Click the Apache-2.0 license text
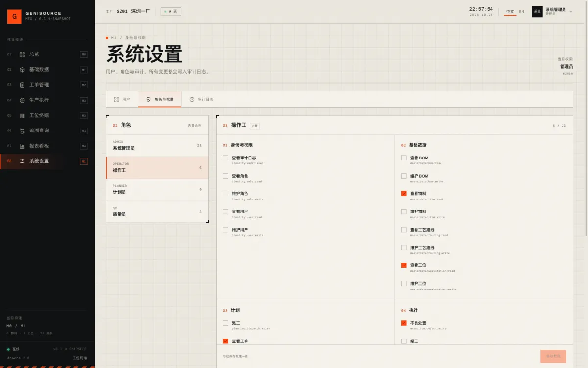Screen dimensions: 588x368 click(x=18, y=358)
